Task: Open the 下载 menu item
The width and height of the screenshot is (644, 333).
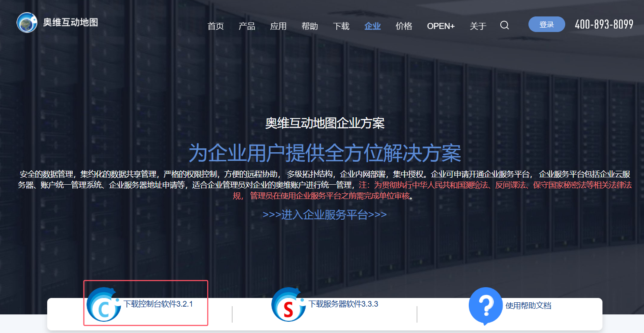Action: [x=341, y=26]
